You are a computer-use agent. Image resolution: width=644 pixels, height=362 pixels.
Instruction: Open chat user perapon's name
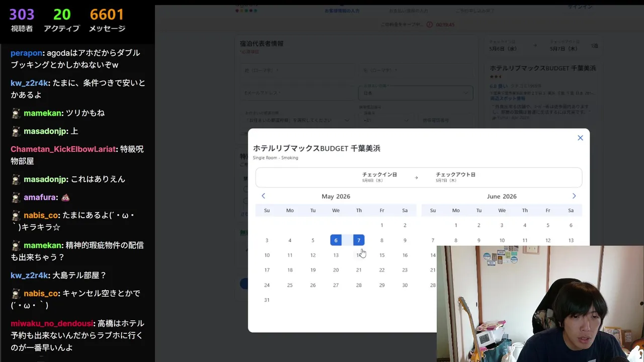coord(26,53)
